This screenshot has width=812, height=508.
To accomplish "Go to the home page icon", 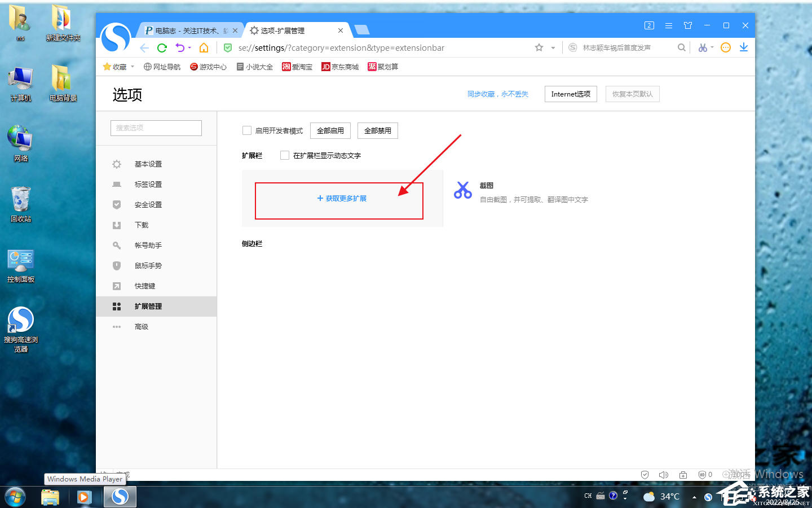I will point(204,48).
